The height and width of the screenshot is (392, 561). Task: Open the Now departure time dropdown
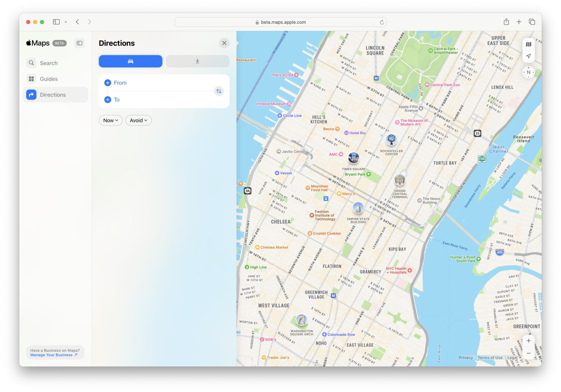pyautogui.click(x=110, y=120)
